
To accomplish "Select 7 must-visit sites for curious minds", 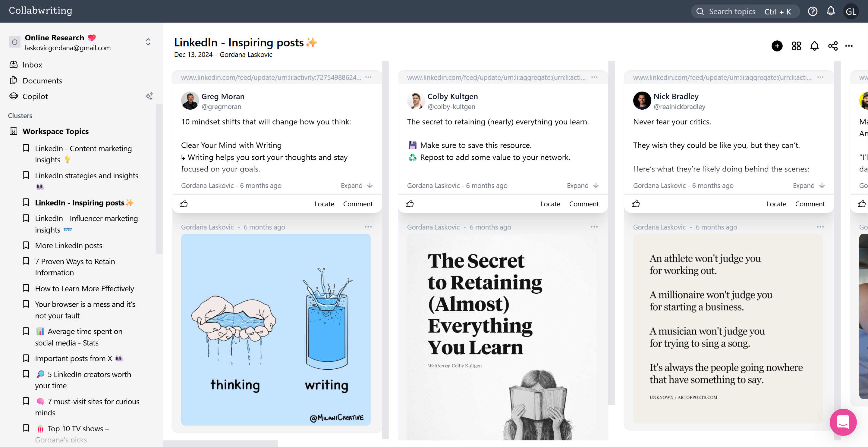I will coord(87,407).
